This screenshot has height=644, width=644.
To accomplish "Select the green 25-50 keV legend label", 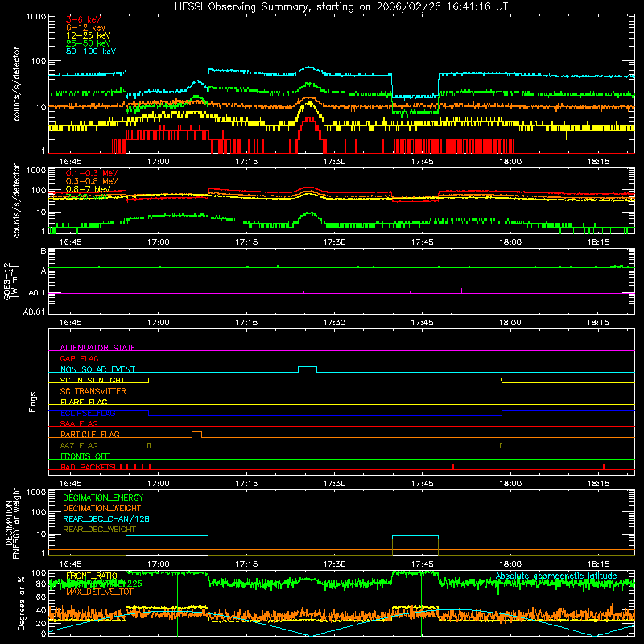I will [89, 43].
